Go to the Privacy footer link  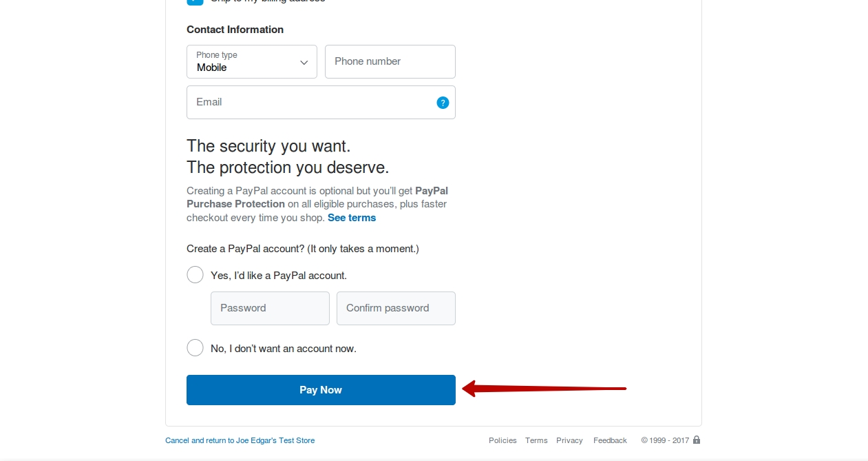(x=569, y=440)
